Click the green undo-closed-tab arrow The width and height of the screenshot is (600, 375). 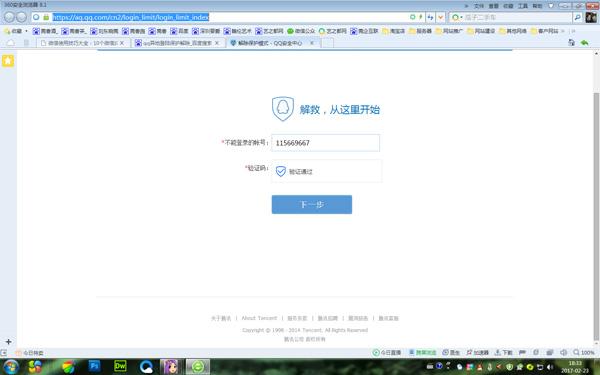(x=584, y=43)
